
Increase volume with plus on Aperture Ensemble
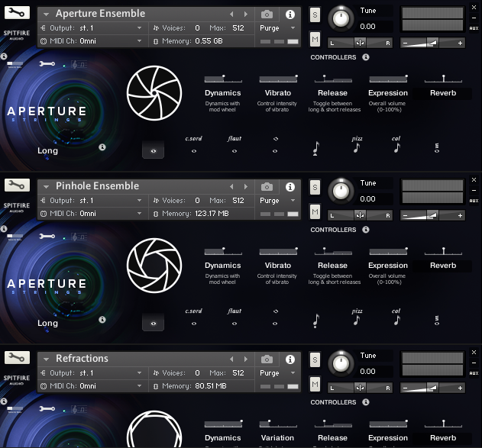pyautogui.click(x=460, y=44)
